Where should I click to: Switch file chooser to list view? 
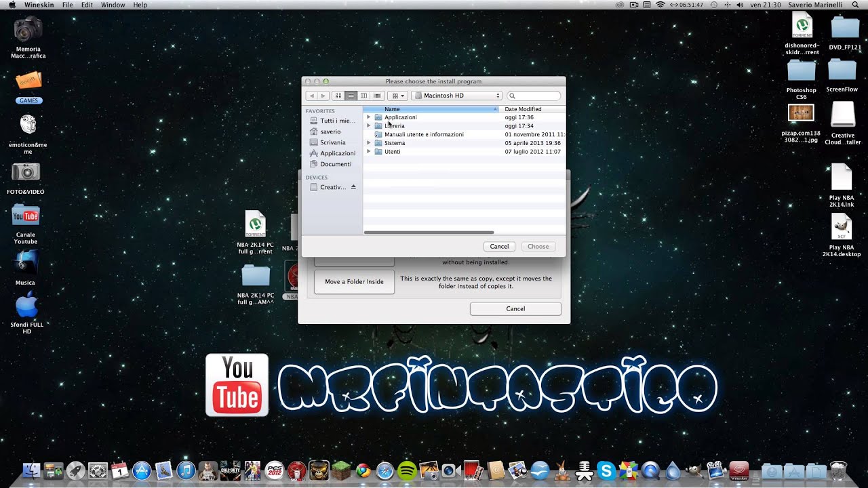click(351, 96)
